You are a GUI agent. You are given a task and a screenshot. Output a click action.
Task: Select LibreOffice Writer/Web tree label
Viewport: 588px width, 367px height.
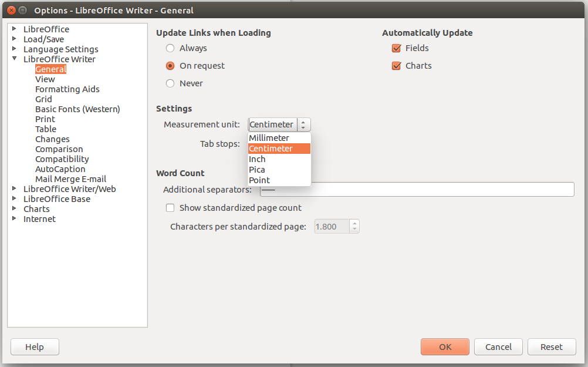pos(69,189)
